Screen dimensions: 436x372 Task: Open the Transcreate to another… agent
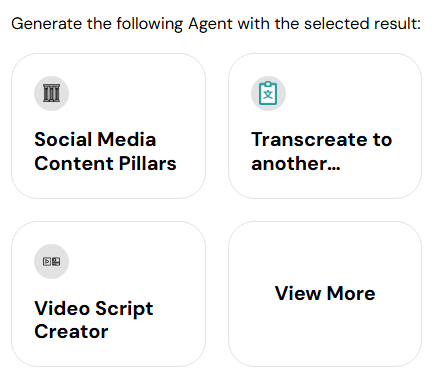tap(325, 126)
